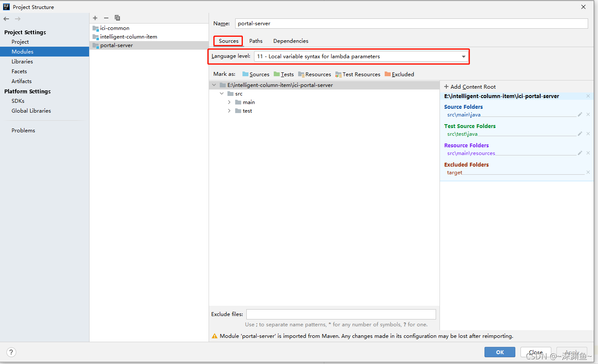Collapse the src folder node
Image resolution: width=598 pixels, height=364 pixels.
click(x=221, y=93)
